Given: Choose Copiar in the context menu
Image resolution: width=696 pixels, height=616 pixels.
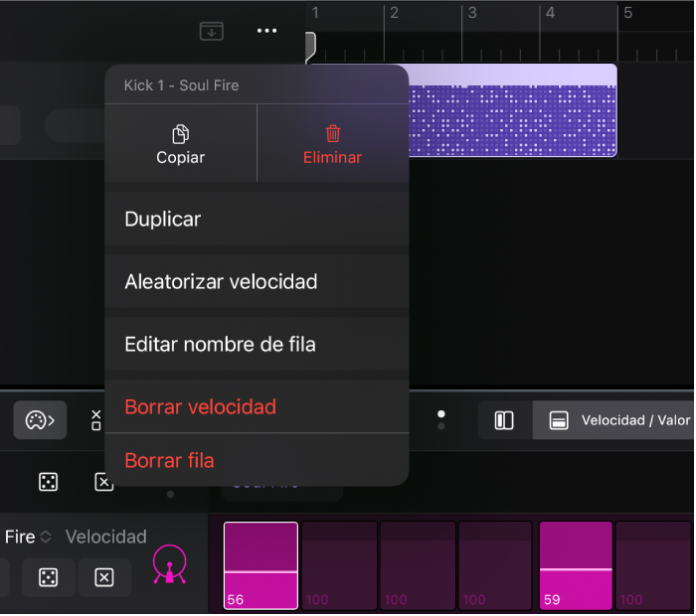Looking at the screenshot, I should [x=181, y=145].
